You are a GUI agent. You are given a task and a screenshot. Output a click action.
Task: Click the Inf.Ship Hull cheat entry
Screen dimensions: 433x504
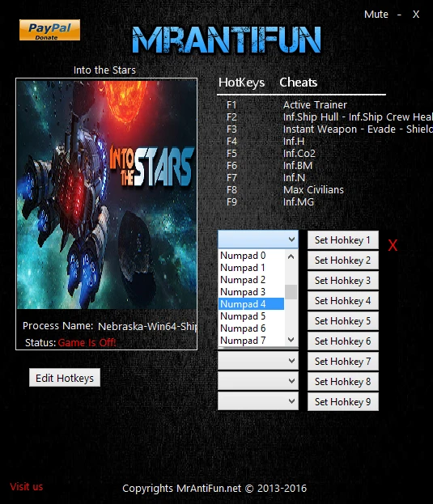[x=358, y=117]
